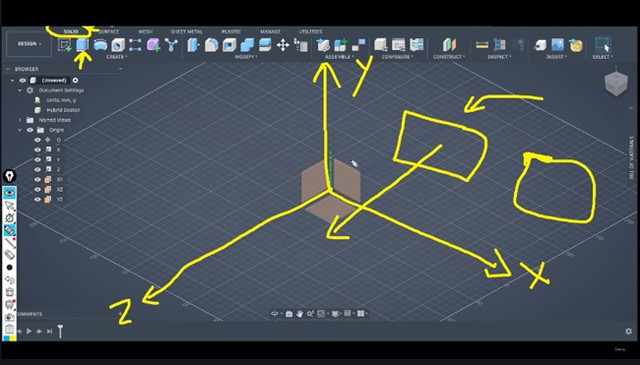
Task: Expand the Named Views folder
Action: point(20,120)
